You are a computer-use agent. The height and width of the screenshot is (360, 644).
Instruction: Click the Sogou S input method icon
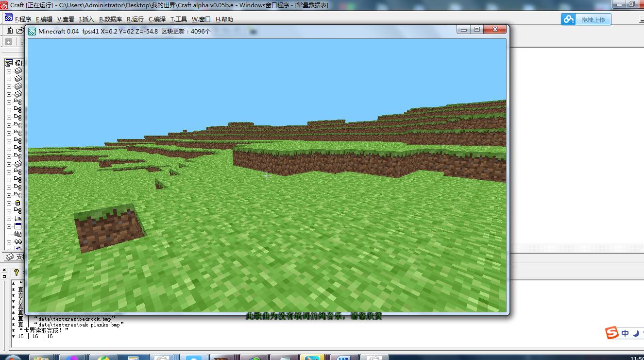tap(612, 333)
